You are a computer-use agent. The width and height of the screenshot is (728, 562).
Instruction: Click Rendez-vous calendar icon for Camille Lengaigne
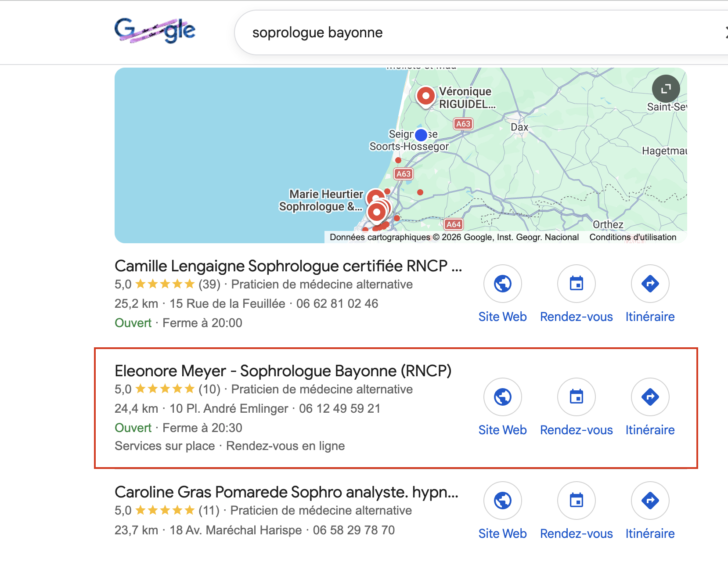[x=577, y=284]
